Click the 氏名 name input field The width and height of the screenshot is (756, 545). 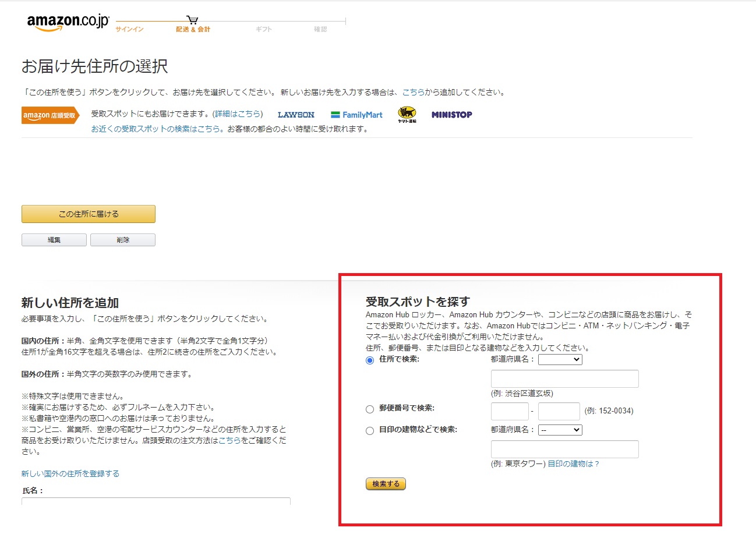point(156,501)
